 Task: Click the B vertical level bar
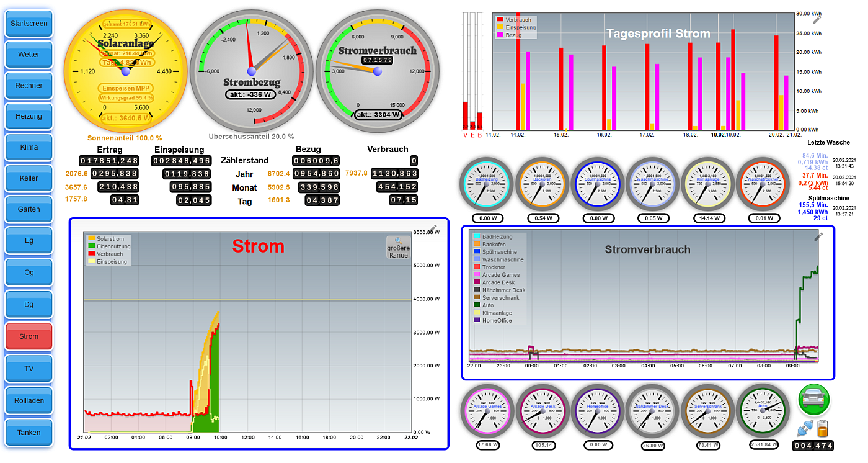(479, 71)
